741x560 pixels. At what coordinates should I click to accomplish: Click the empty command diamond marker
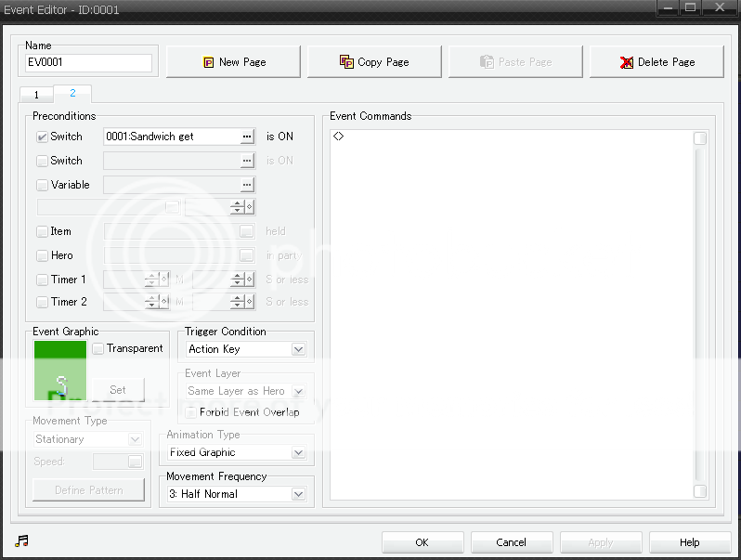(x=339, y=137)
